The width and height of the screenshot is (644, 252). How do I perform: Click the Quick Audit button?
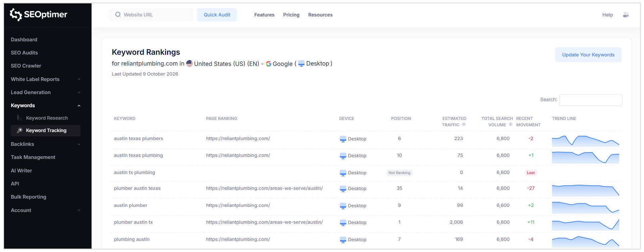[217, 15]
